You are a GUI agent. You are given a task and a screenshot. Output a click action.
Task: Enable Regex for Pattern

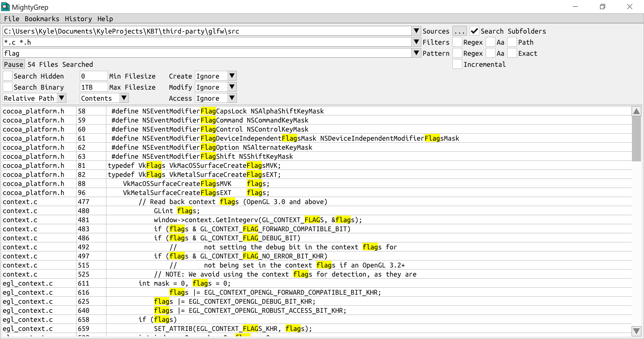pyautogui.click(x=457, y=53)
